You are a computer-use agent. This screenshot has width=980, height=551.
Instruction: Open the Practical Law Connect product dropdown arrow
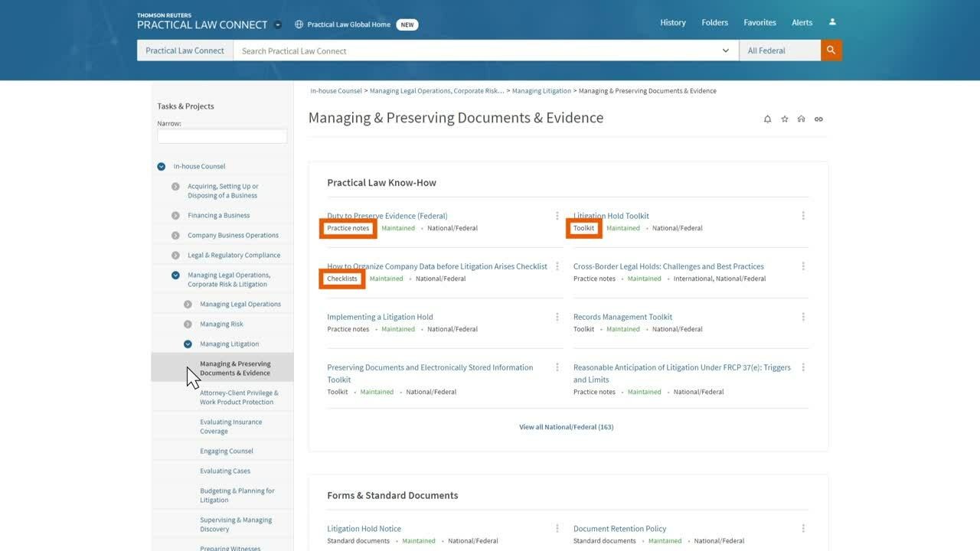278,24
